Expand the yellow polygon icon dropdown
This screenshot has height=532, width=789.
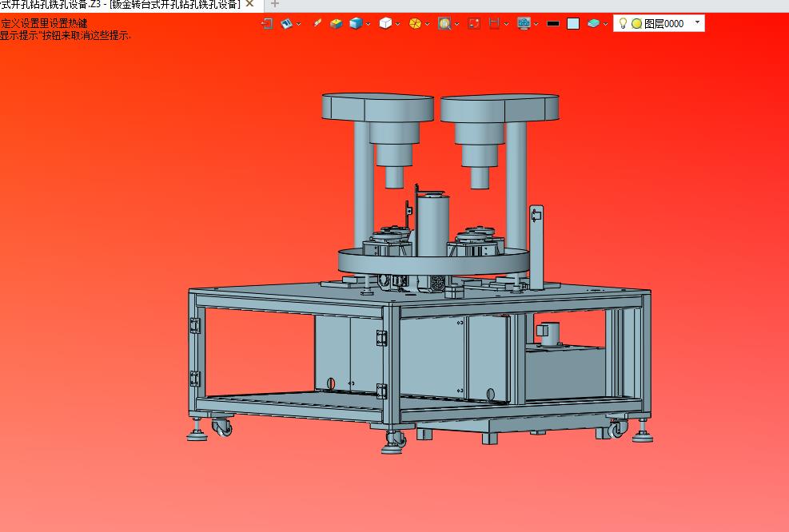click(428, 24)
